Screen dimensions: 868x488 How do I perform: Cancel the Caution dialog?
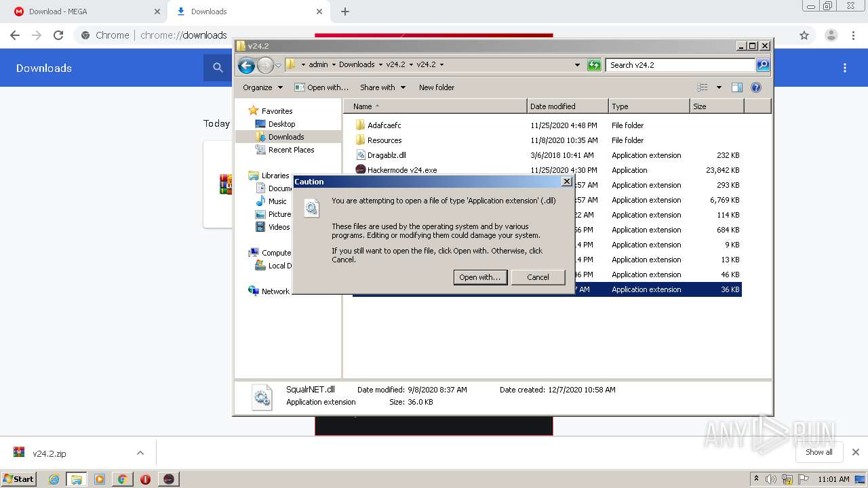tap(538, 277)
